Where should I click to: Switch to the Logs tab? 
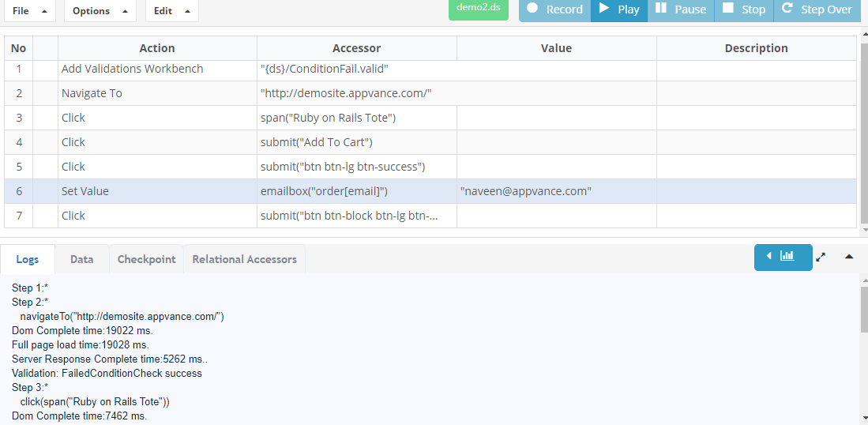28,259
